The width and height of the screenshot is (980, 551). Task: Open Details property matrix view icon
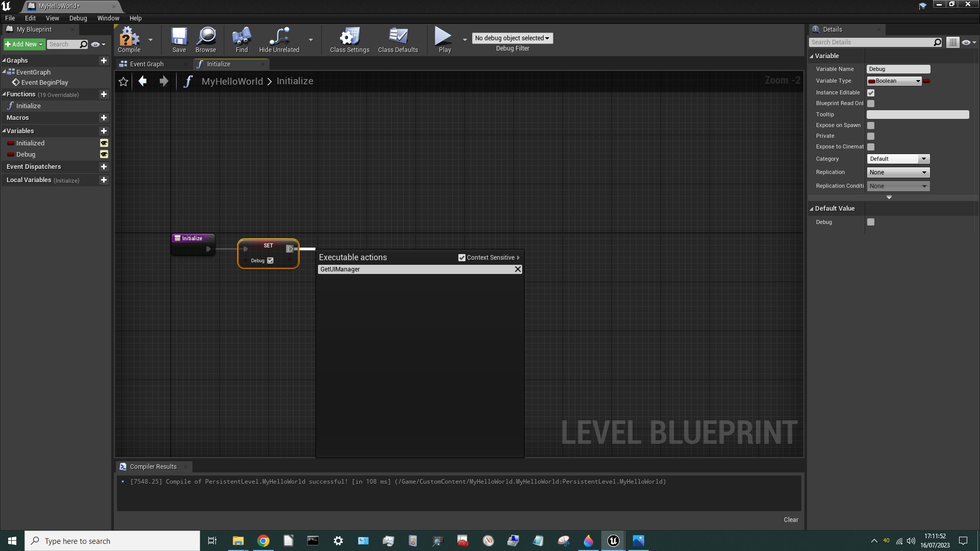(952, 42)
